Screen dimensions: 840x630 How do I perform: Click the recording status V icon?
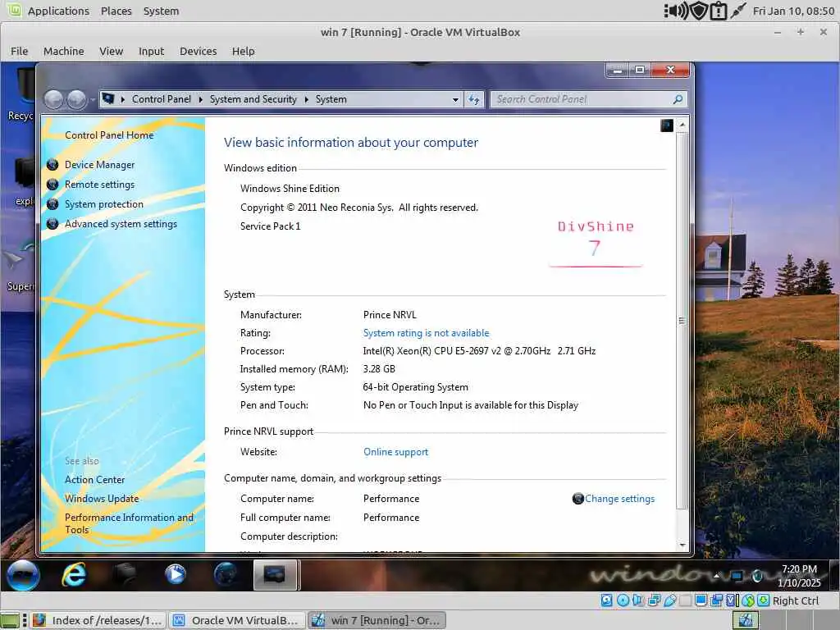point(731,600)
